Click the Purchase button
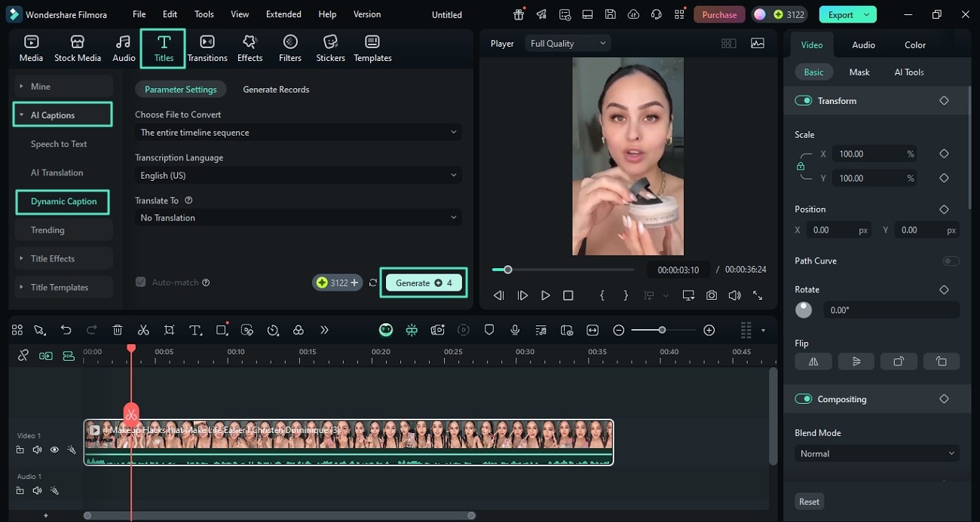The image size is (980, 522). pos(719,14)
